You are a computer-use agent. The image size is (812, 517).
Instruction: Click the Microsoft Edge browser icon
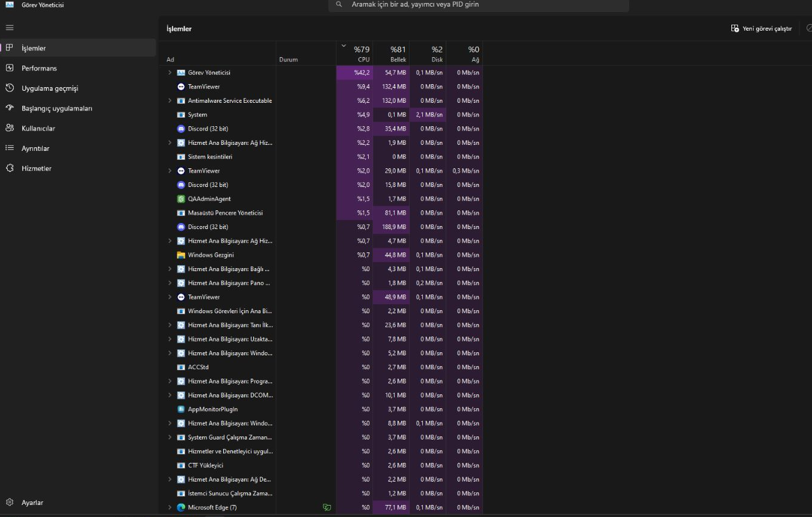click(x=181, y=507)
